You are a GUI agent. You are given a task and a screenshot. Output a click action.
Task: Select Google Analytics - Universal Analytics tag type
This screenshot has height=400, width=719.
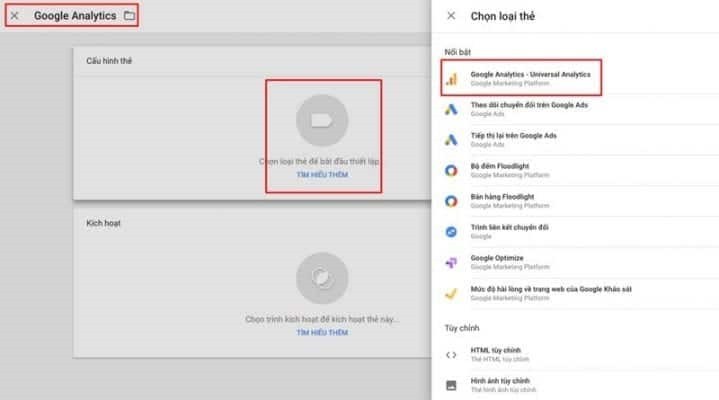tap(580, 78)
